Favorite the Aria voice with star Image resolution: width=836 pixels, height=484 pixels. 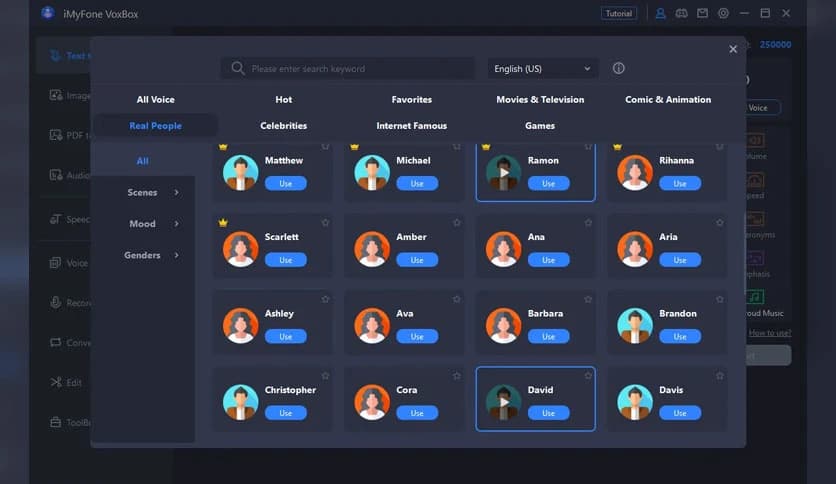(720, 223)
